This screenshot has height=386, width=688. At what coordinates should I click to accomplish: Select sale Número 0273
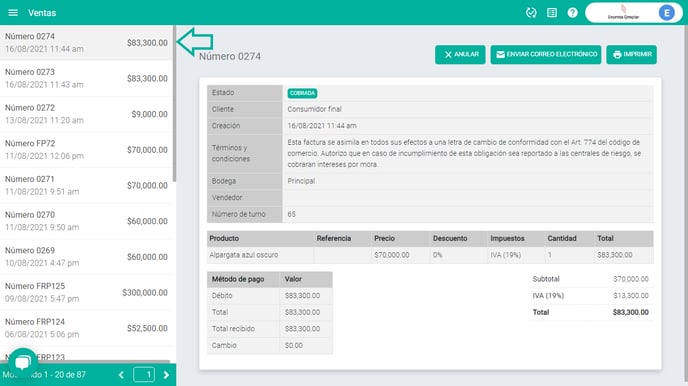(x=86, y=79)
